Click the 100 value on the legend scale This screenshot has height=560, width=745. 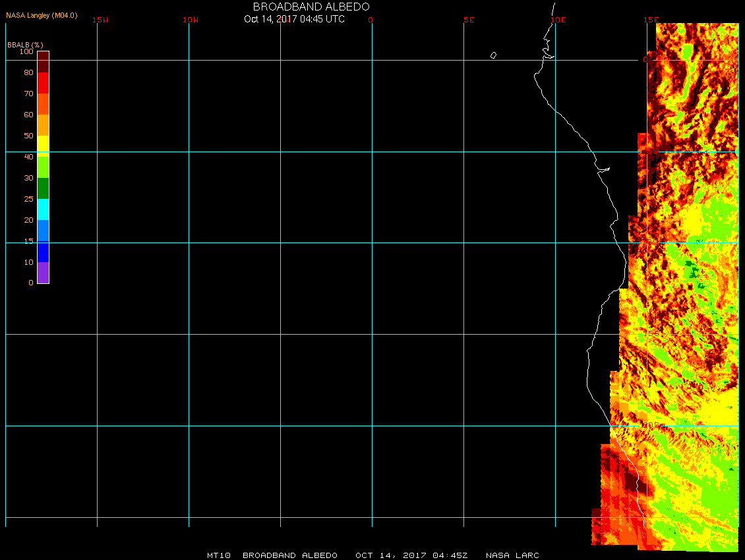tap(26, 51)
